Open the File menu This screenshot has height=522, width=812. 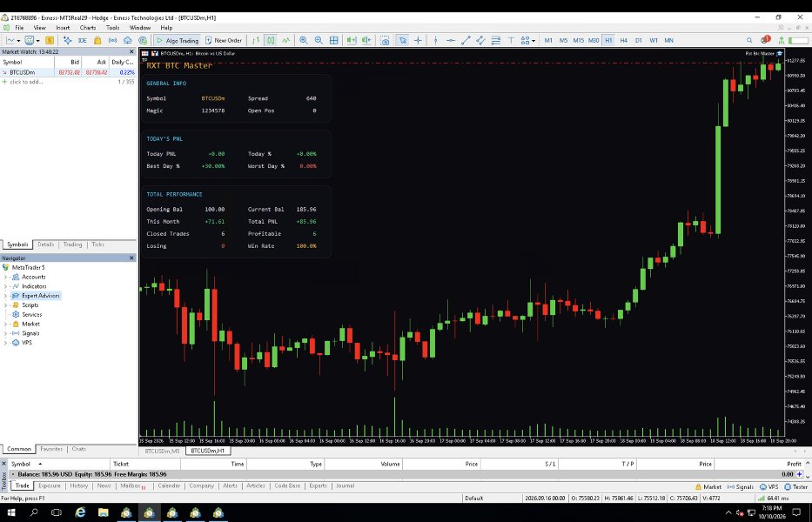[x=19, y=28]
